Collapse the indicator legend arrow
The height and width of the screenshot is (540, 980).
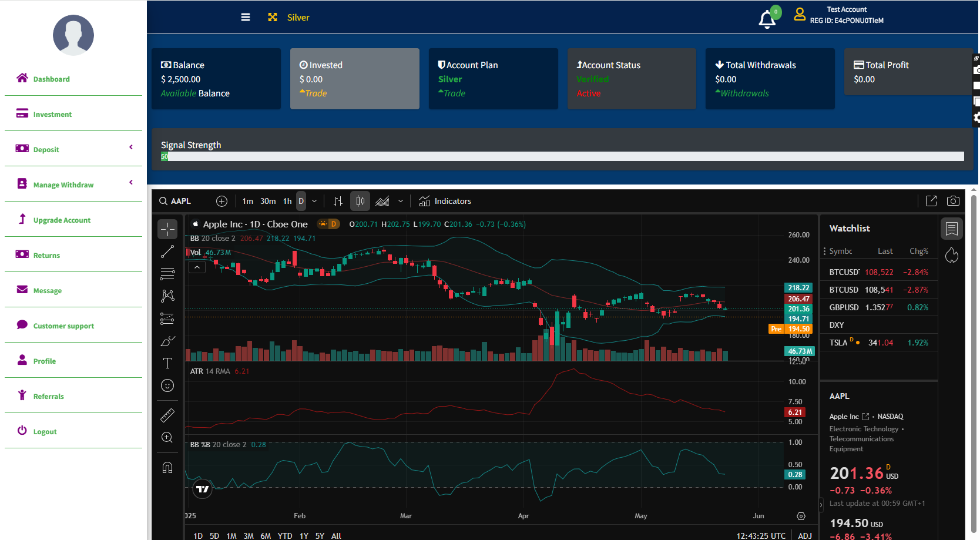tap(197, 267)
